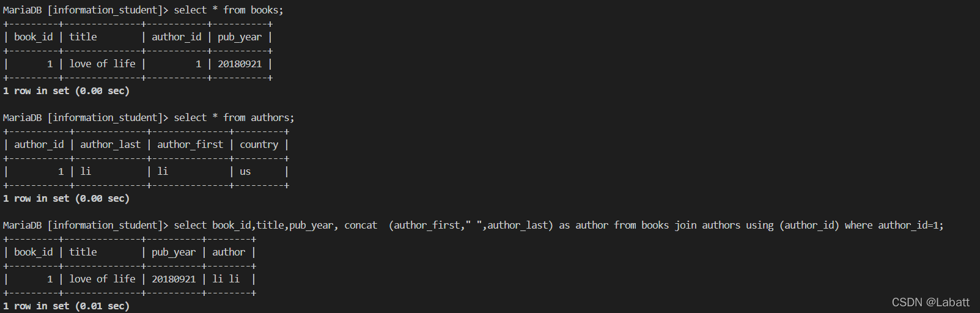This screenshot has width=980, height=313.
Task: Click the book_id column header in first table
Action: click(34, 37)
